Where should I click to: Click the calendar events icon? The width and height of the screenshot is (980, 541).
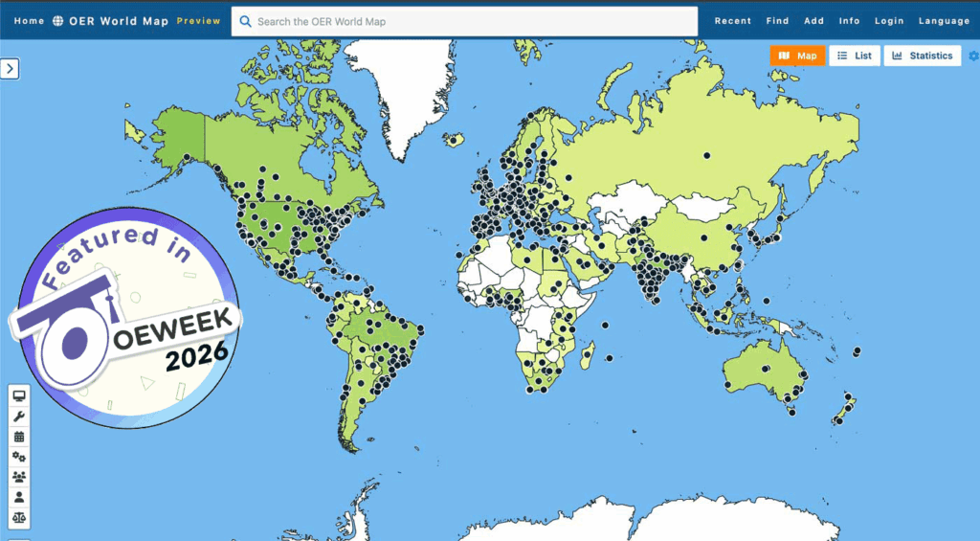click(19, 437)
